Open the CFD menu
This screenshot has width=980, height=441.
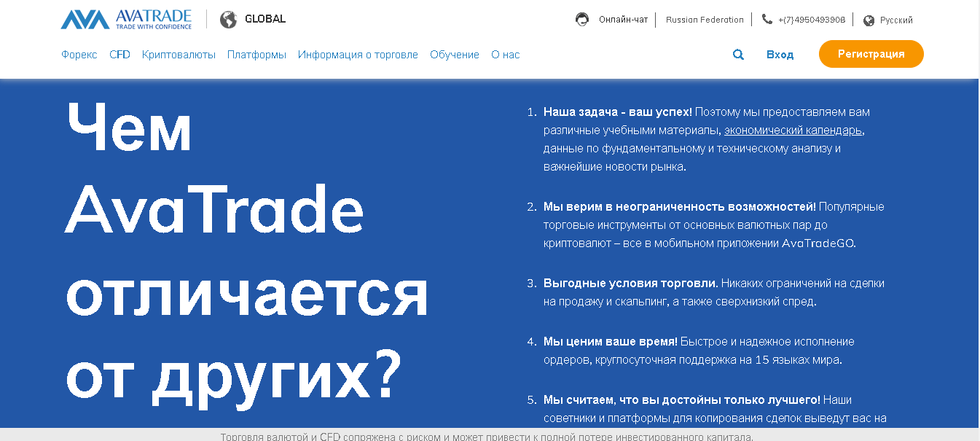click(x=119, y=55)
